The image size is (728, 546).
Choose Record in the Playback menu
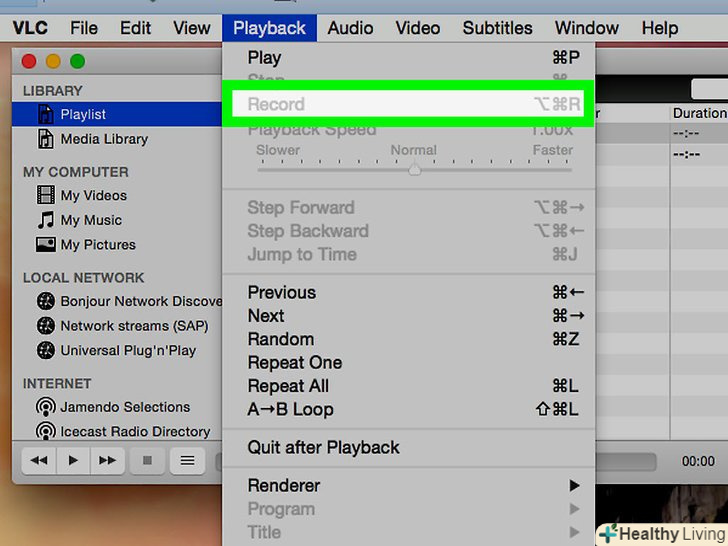[x=409, y=104]
